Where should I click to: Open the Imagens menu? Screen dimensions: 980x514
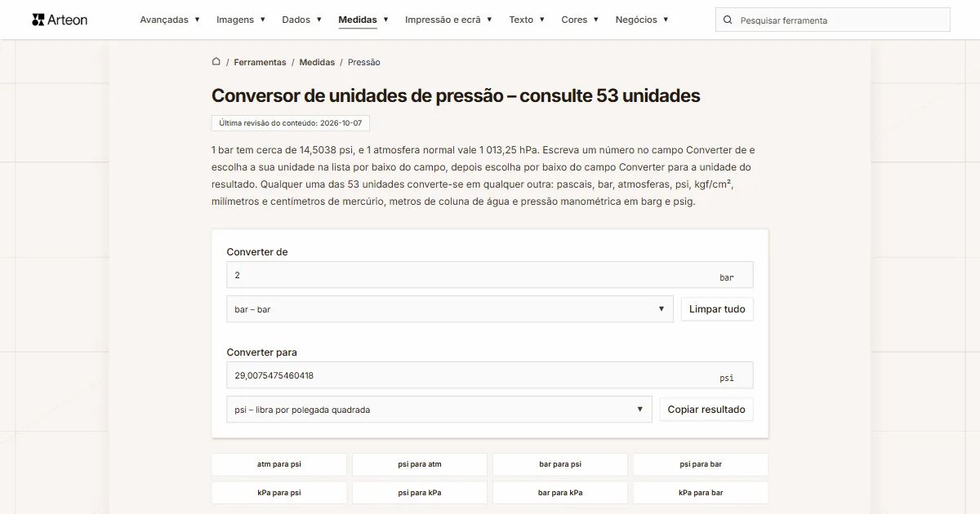pos(241,20)
